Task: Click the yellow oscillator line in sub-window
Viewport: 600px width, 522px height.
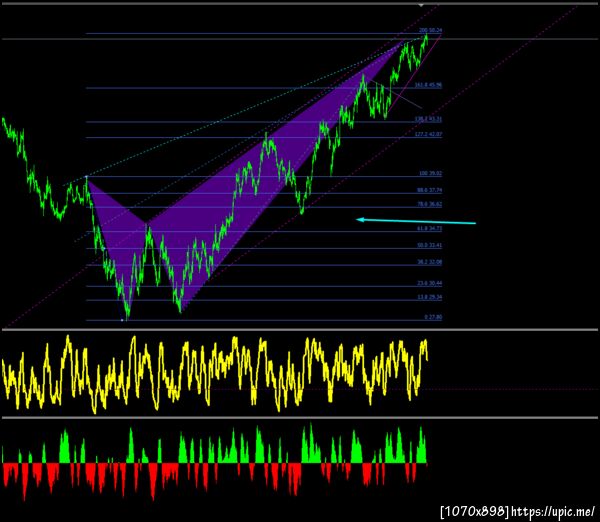Action: click(x=214, y=373)
